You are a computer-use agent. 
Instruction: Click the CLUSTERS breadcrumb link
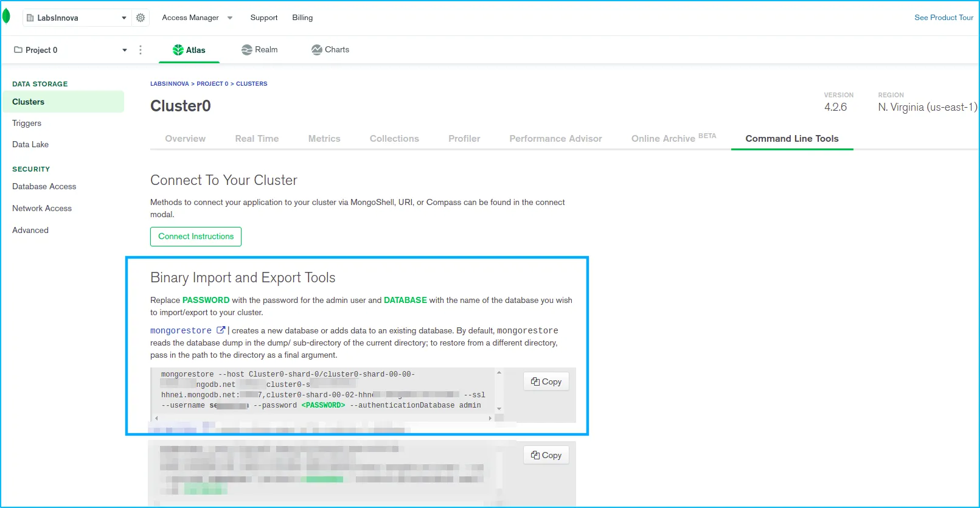pyautogui.click(x=252, y=84)
